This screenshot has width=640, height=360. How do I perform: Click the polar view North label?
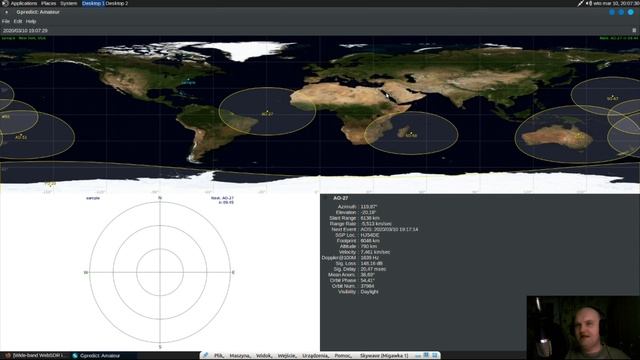point(160,198)
